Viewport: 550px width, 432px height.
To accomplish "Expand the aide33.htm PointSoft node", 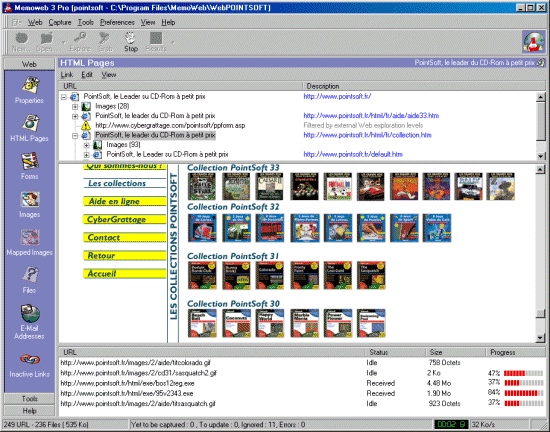I will pyautogui.click(x=75, y=116).
